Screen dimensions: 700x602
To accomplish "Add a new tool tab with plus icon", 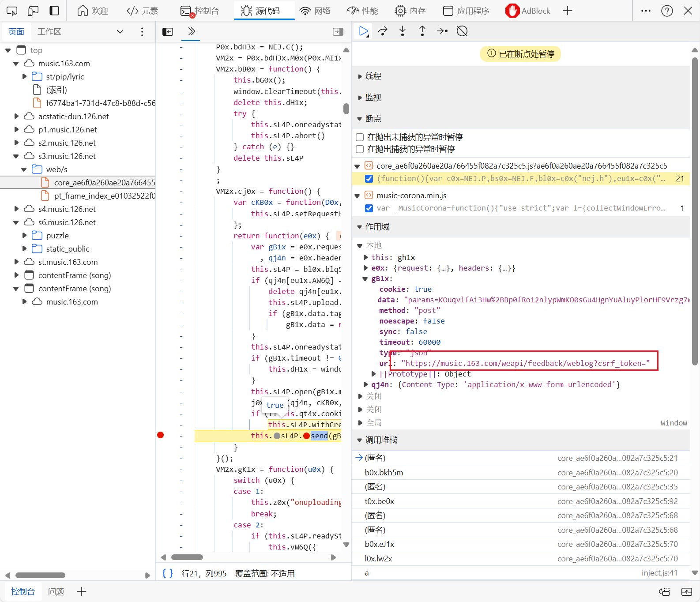I will tap(568, 11).
